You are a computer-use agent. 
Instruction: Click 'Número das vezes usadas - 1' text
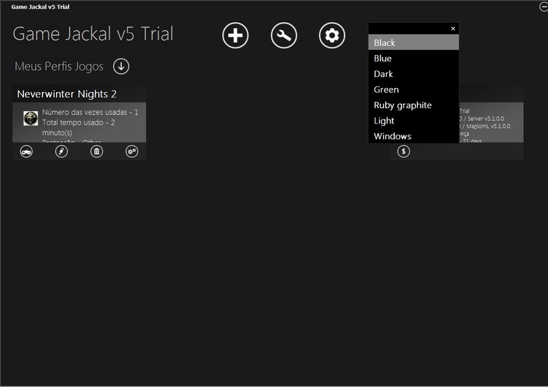pos(90,112)
